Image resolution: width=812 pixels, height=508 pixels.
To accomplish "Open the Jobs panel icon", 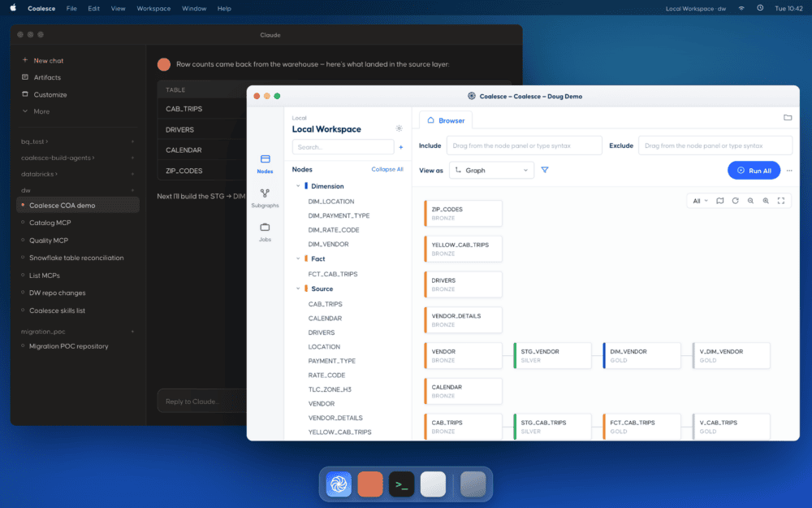I will click(266, 227).
